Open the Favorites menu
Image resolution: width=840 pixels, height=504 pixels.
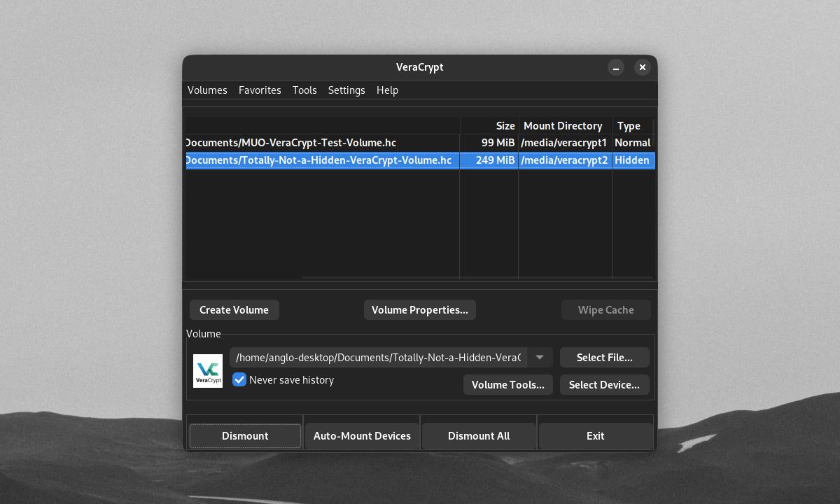(x=260, y=90)
